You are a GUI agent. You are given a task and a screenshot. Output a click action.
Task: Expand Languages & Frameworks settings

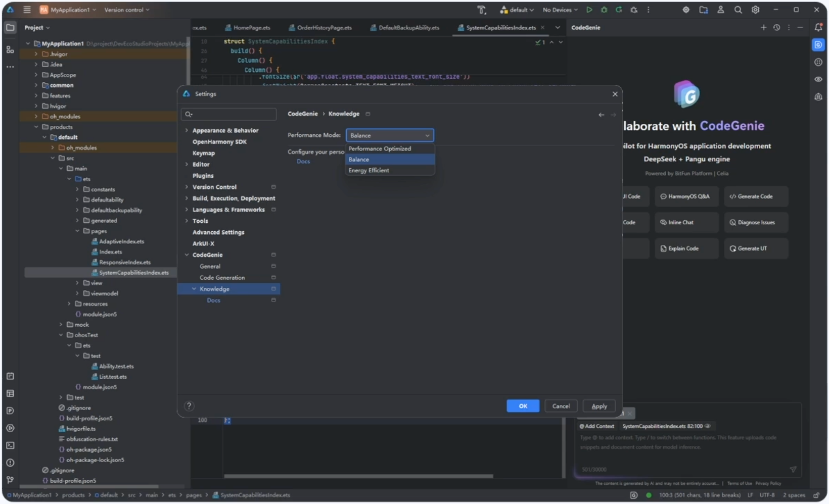tap(187, 210)
